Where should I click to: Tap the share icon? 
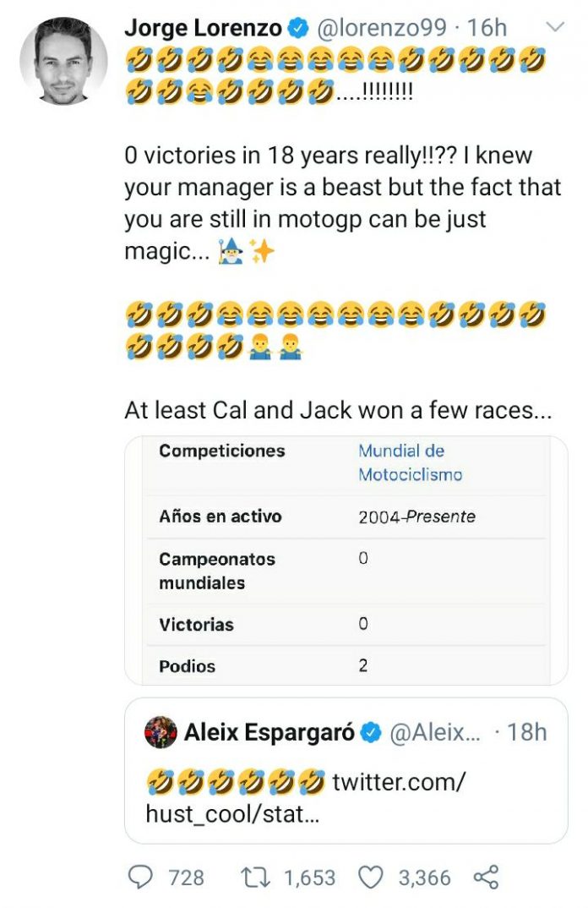[486, 878]
